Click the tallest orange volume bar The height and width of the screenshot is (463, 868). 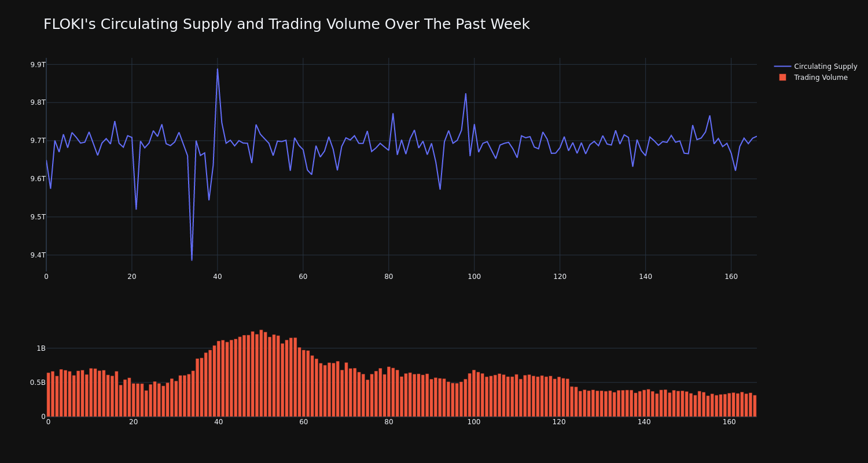click(x=261, y=373)
